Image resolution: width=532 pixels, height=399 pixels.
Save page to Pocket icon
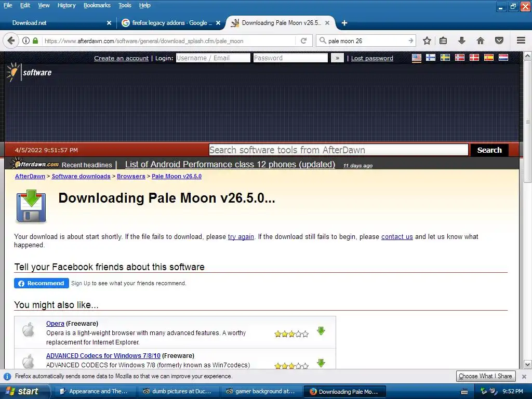click(499, 41)
